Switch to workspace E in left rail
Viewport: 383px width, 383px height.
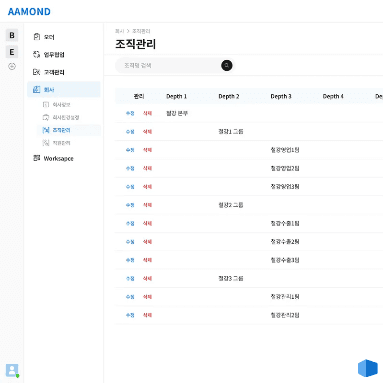tap(12, 52)
